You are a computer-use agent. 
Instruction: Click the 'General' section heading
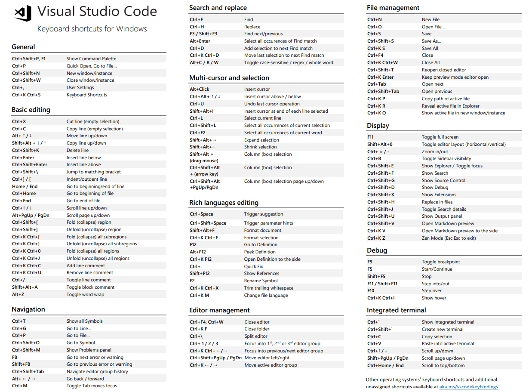tap(23, 47)
